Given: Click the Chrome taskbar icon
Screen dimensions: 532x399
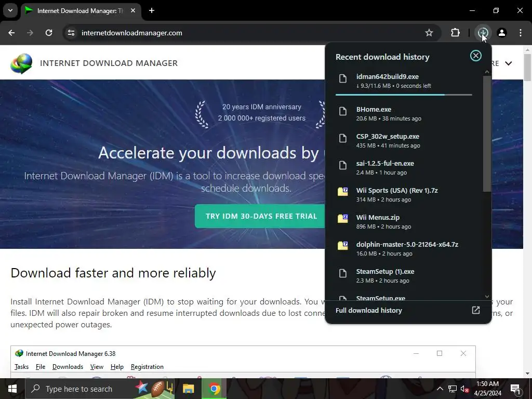Looking at the screenshot, I should [x=214, y=389].
